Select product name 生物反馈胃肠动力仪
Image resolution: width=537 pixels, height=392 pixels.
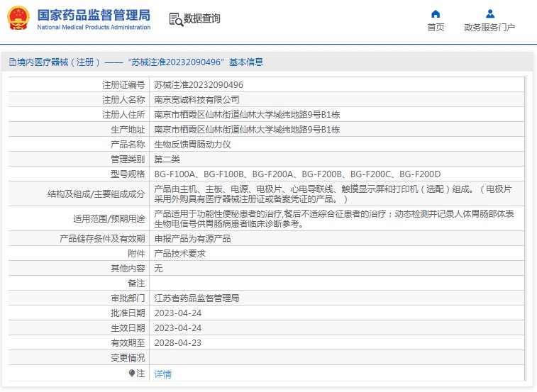tap(192, 144)
